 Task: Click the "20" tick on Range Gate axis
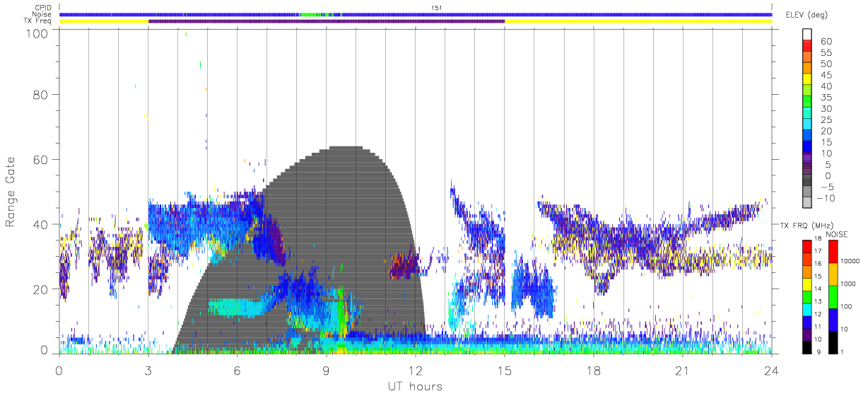[x=40, y=289]
